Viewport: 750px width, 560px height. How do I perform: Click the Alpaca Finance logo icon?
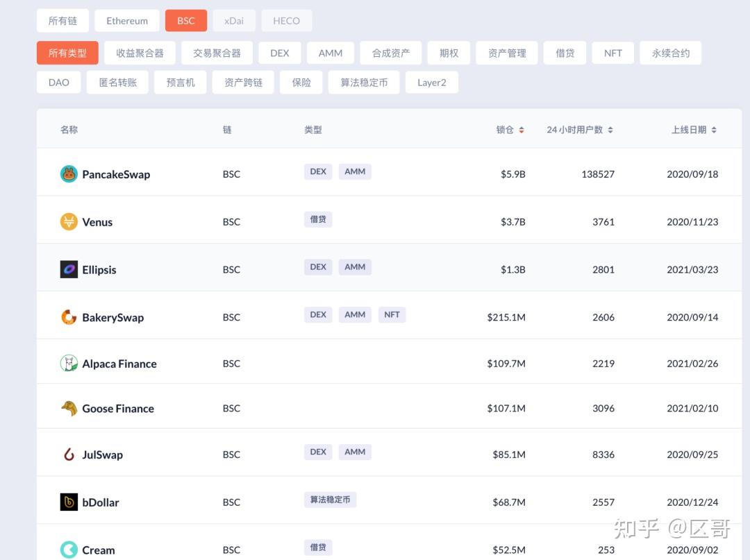(x=69, y=363)
